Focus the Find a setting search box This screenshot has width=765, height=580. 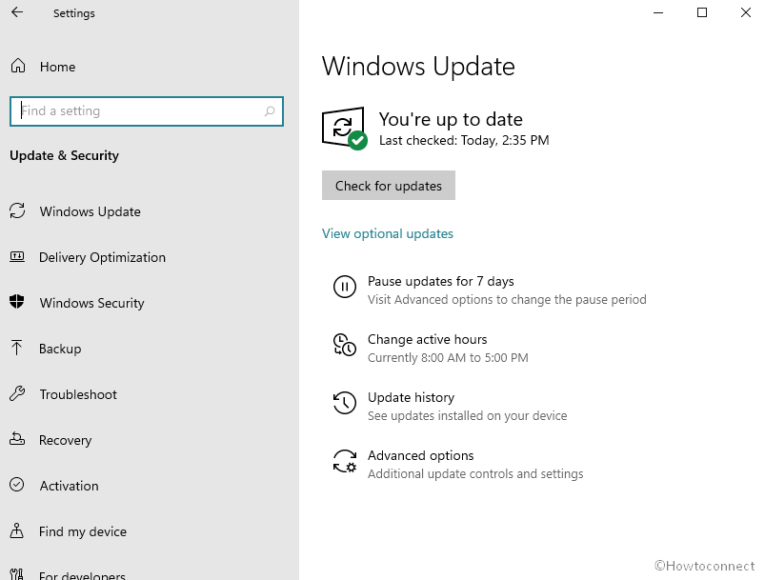click(146, 111)
